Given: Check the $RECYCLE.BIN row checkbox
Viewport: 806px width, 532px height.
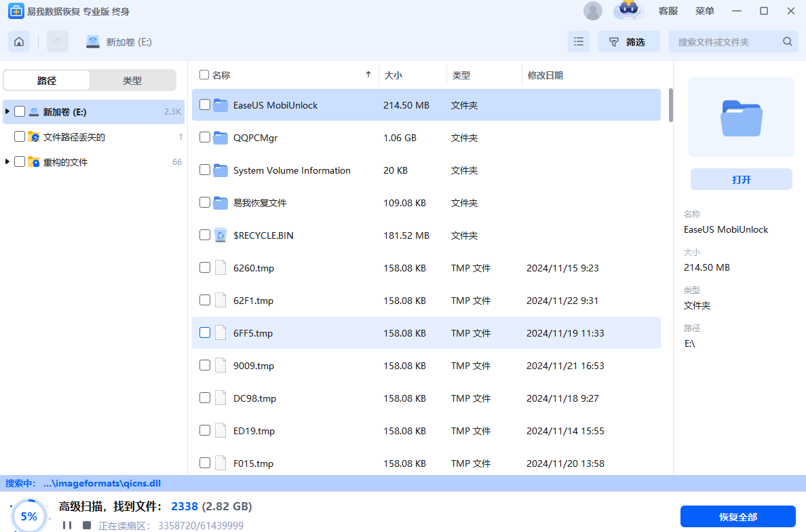Looking at the screenshot, I should [x=205, y=235].
